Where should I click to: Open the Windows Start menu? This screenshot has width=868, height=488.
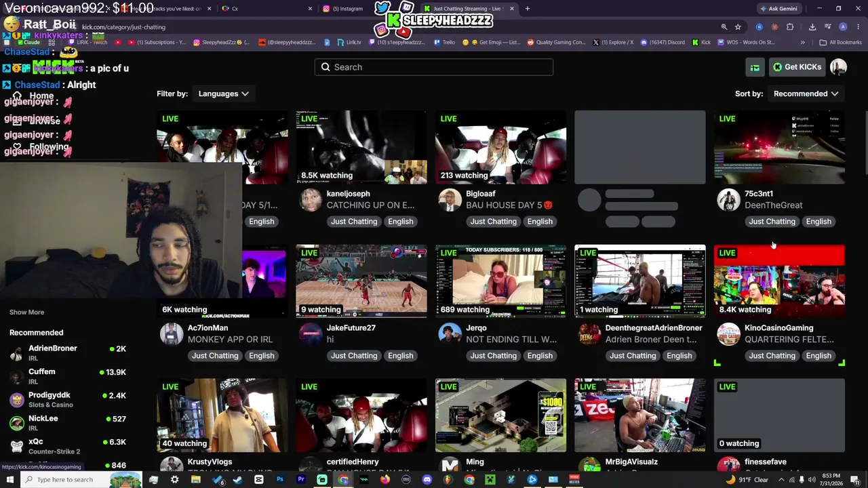click(x=9, y=480)
